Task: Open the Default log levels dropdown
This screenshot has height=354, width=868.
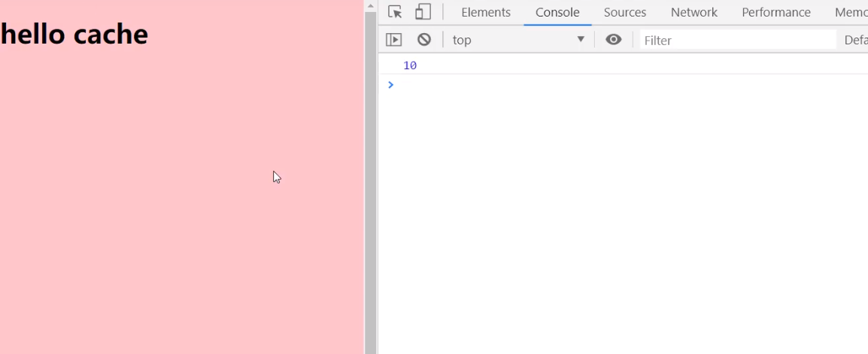Action: point(856,40)
